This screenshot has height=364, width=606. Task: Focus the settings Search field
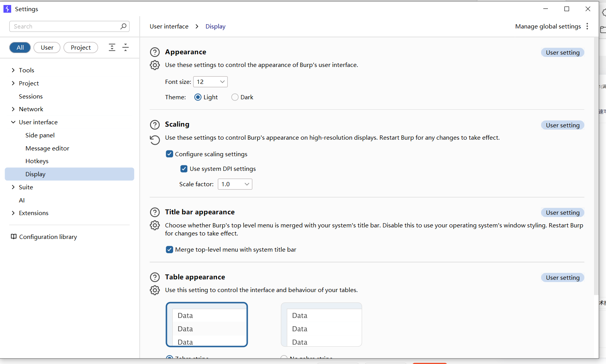69,26
